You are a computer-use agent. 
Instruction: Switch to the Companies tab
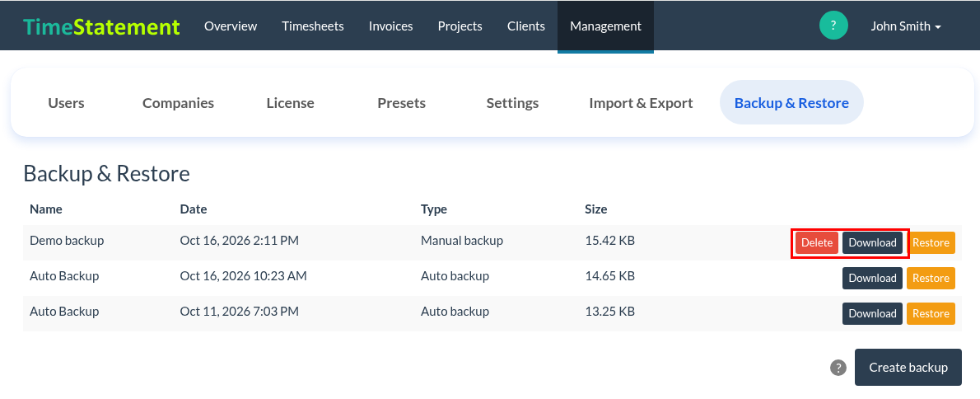178,102
